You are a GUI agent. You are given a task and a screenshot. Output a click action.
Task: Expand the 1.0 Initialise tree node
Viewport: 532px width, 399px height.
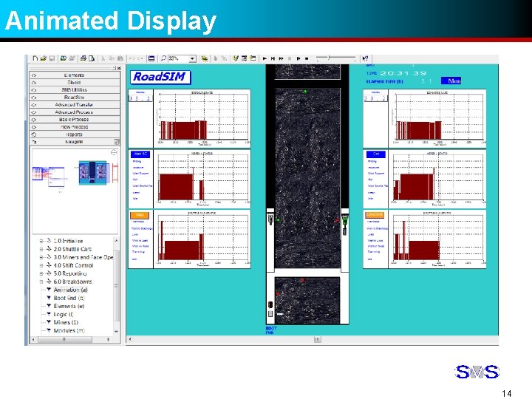click(x=41, y=241)
